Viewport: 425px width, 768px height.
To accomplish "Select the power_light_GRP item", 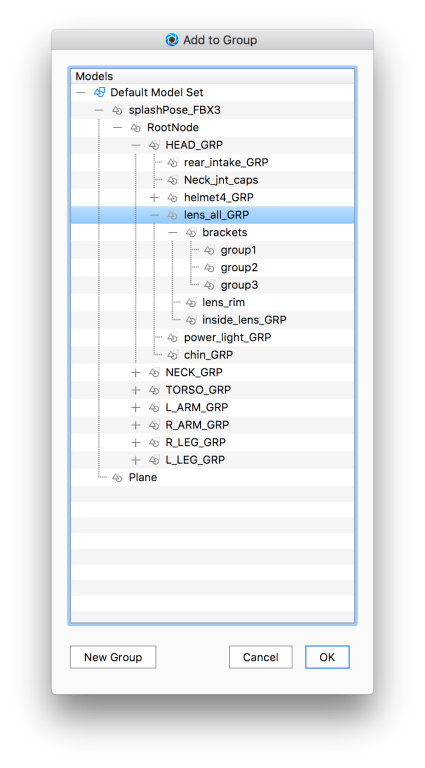I will (x=227, y=337).
